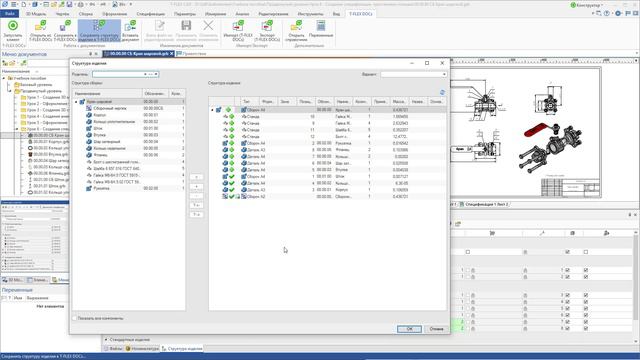The width and height of the screenshot is (640, 360).
Task: Click vertical scrollbar in specification panel
Action: coord(636,278)
